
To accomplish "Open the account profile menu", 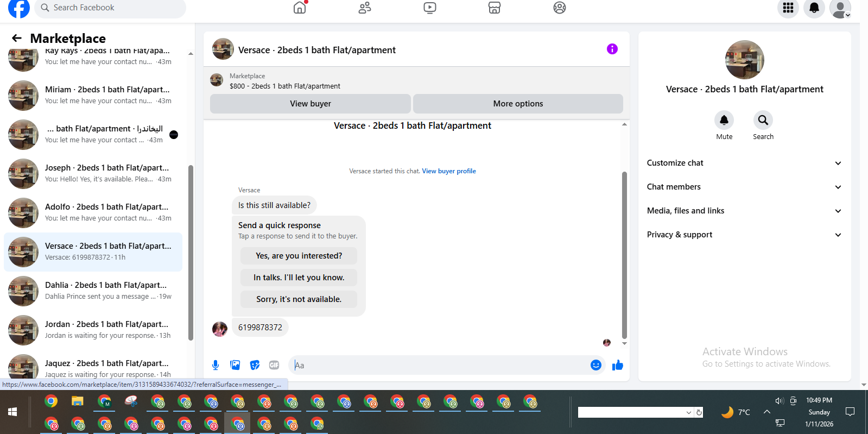I will click(x=840, y=8).
